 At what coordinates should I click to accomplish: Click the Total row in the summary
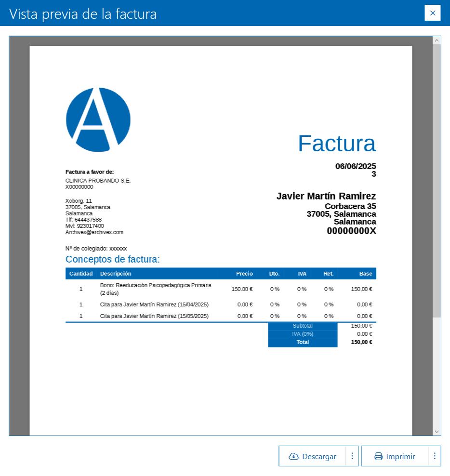click(303, 342)
